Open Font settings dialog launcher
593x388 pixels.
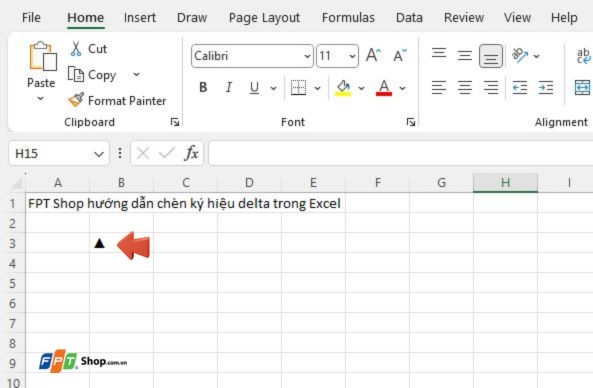[x=411, y=122]
